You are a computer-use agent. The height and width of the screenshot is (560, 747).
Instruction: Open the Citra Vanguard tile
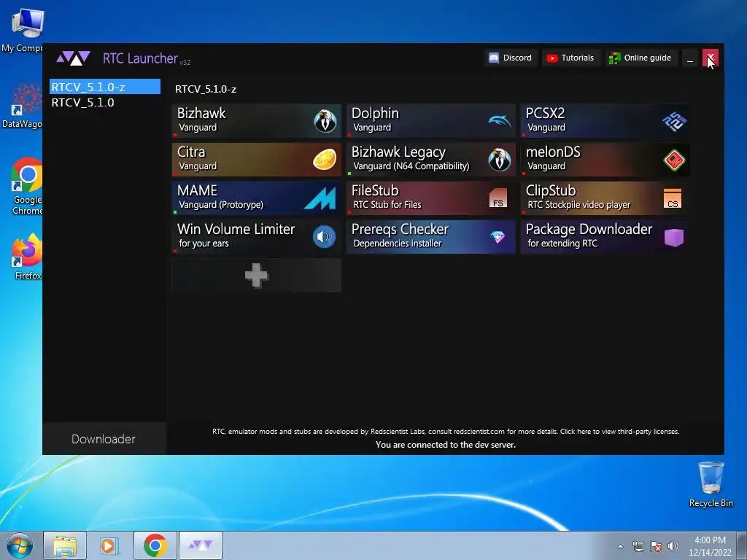click(x=256, y=160)
